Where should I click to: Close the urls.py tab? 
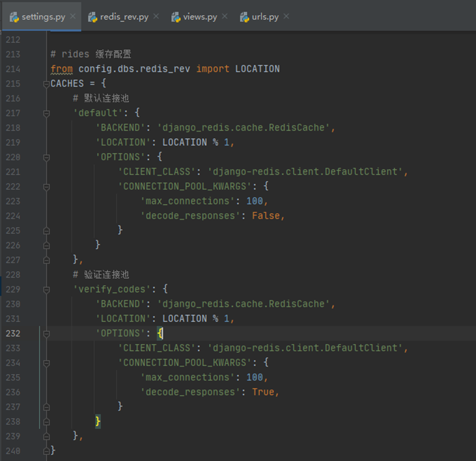(286, 17)
